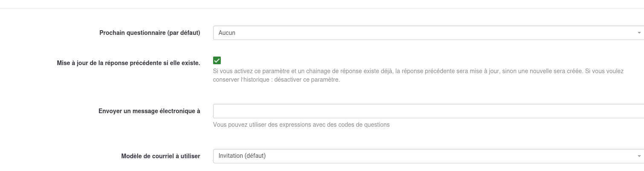Toggle the green checked box
This screenshot has width=644, height=171.
coord(217,60)
